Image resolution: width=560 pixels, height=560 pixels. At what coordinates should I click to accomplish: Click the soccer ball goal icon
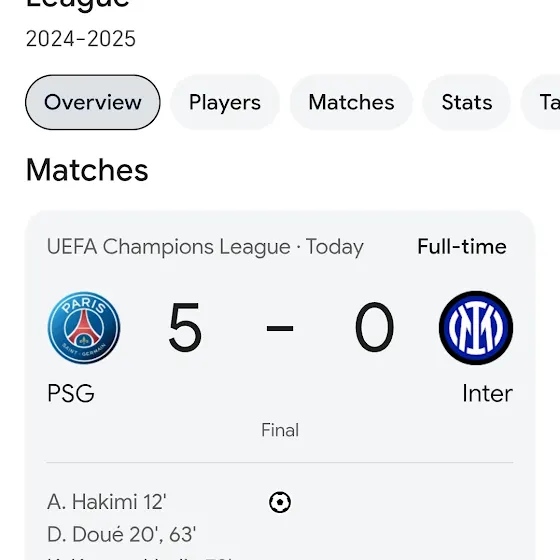[x=280, y=502]
